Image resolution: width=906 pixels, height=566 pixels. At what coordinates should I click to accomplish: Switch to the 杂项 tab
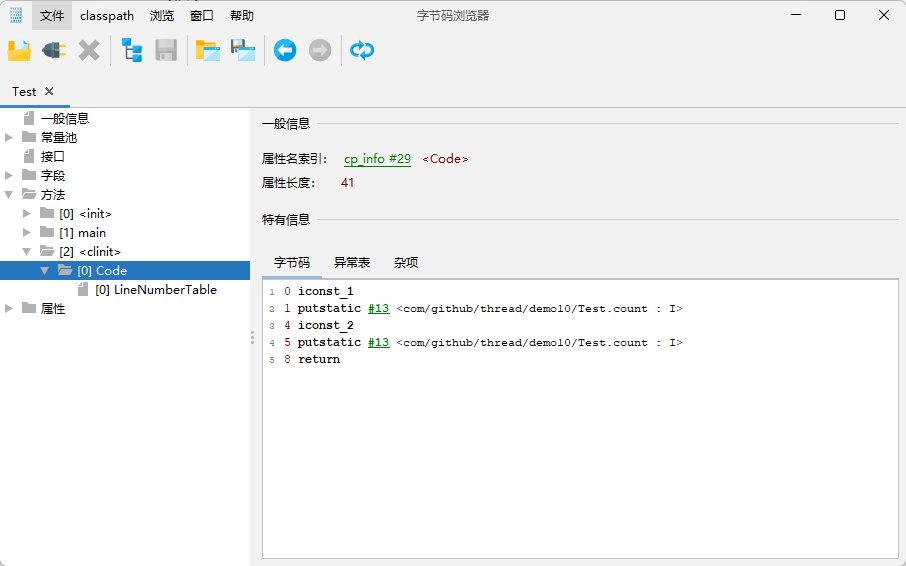point(406,263)
